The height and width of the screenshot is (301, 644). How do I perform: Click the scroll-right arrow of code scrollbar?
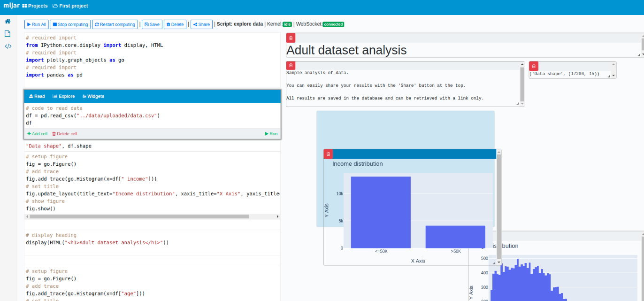coord(277,216)
